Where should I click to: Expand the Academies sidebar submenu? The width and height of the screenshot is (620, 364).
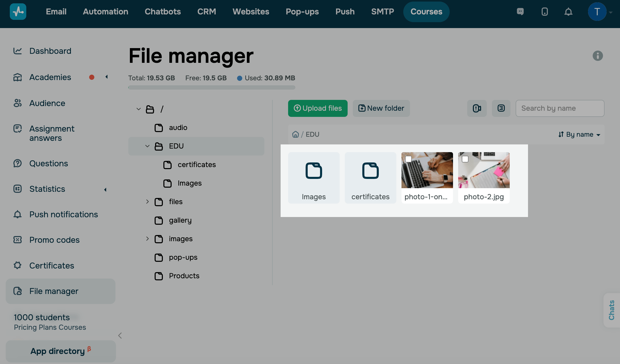point(106,77)
